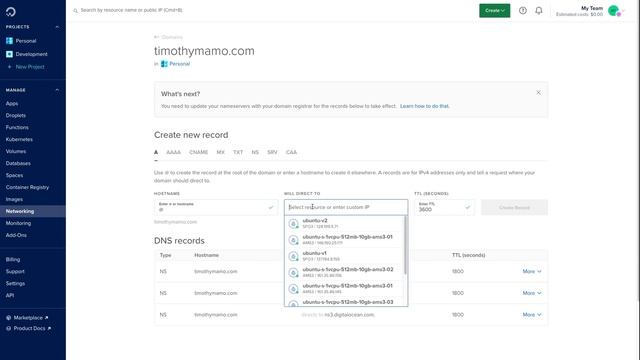Open Images in the sidebar
Screen dimensions: 640x360
14,199
